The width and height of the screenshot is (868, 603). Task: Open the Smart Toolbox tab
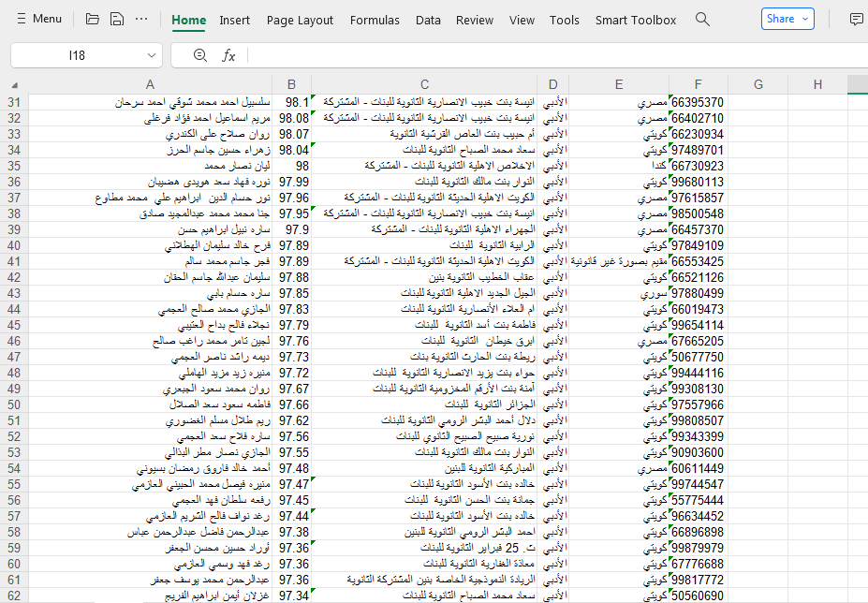point(636,20)
